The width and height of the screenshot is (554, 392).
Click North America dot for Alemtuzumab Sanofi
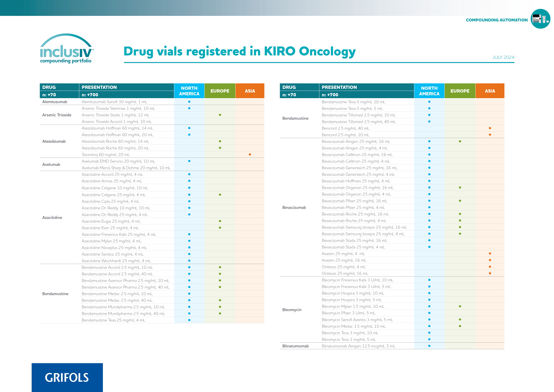(189, 102)
